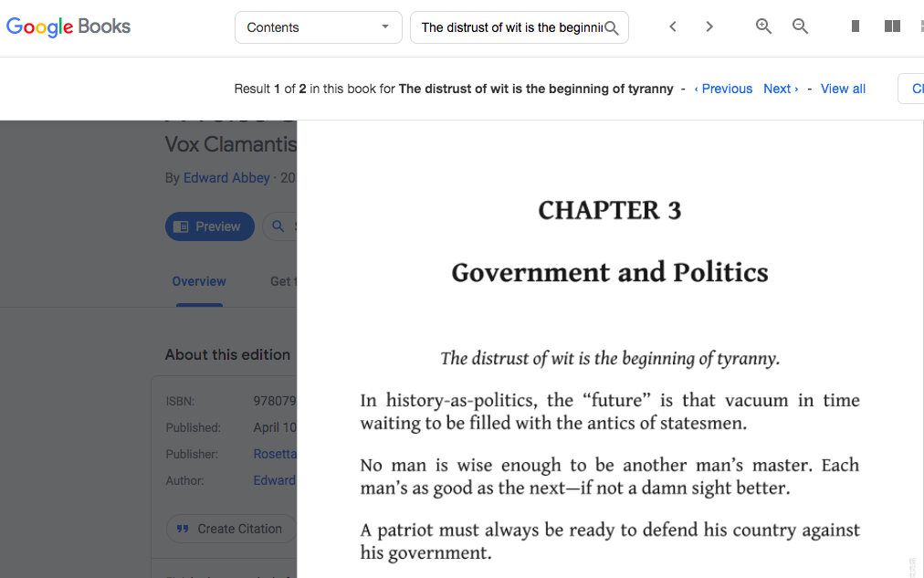Click the Next search result link
The height and width of the screenshot is (578, 924).
[781, 89]
